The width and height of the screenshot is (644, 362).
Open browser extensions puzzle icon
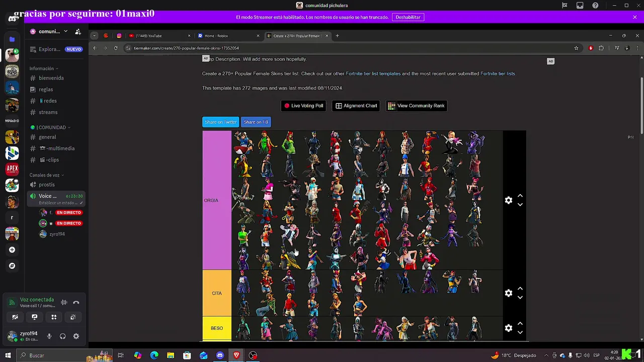point(601,48)
